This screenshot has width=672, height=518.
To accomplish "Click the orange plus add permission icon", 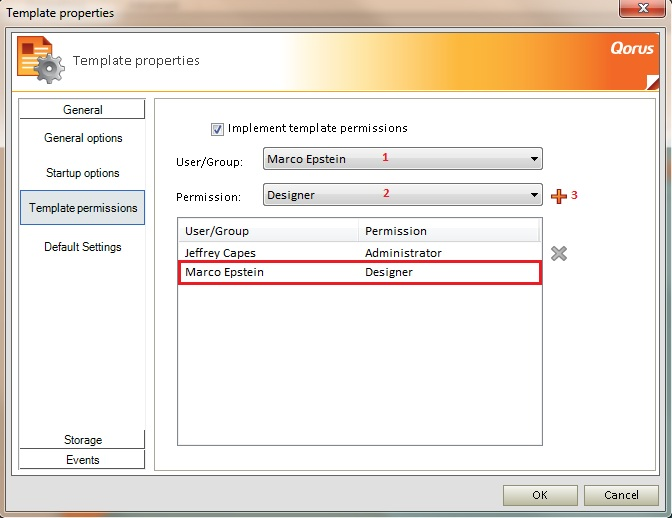I will [559, 196].
